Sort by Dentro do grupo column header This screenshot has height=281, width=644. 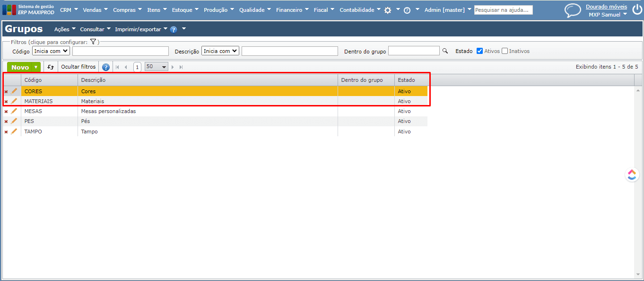366,80
